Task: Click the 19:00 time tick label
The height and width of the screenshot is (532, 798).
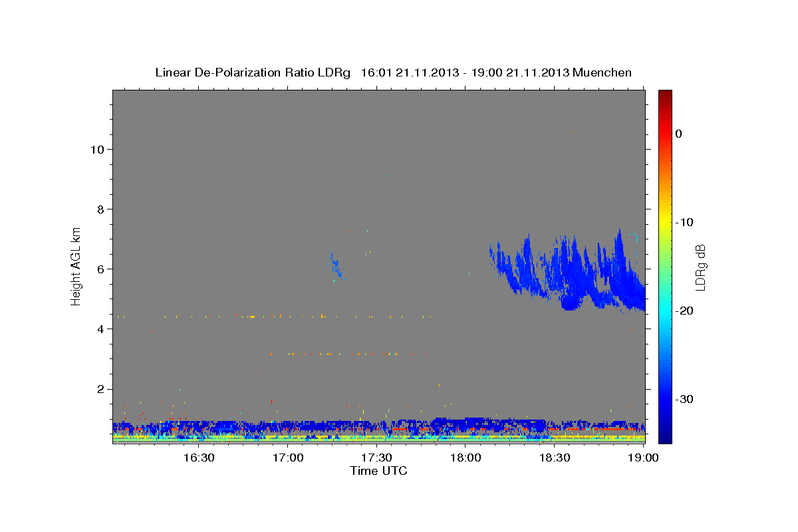Action: pos(644,458)
